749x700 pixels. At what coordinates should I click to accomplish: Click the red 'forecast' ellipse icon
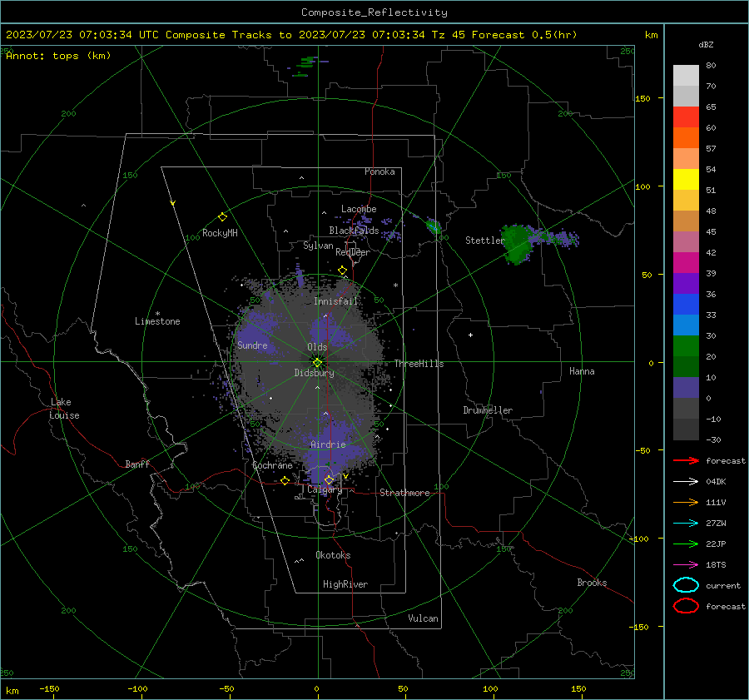point(686,606)
